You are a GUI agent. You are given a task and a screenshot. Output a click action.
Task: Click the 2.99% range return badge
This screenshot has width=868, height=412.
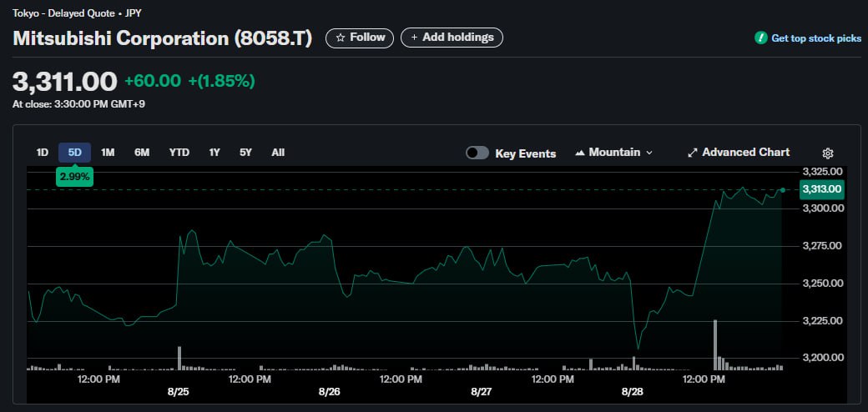click(74, 177)
